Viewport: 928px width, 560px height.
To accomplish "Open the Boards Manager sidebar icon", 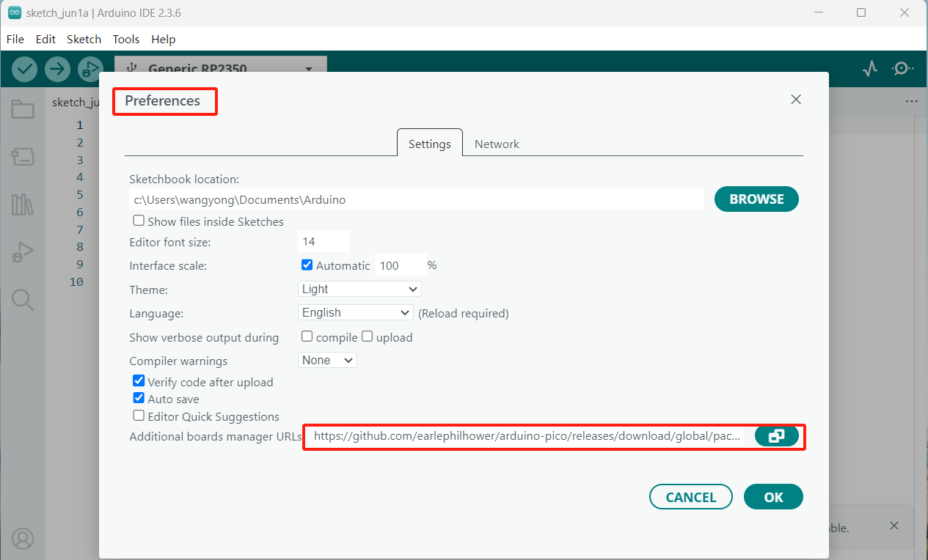I will (x=23, y=156).
